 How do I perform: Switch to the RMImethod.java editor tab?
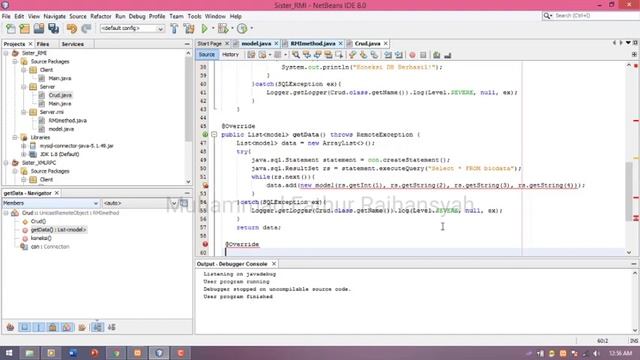pyautogui.click(x=313, y=43)
